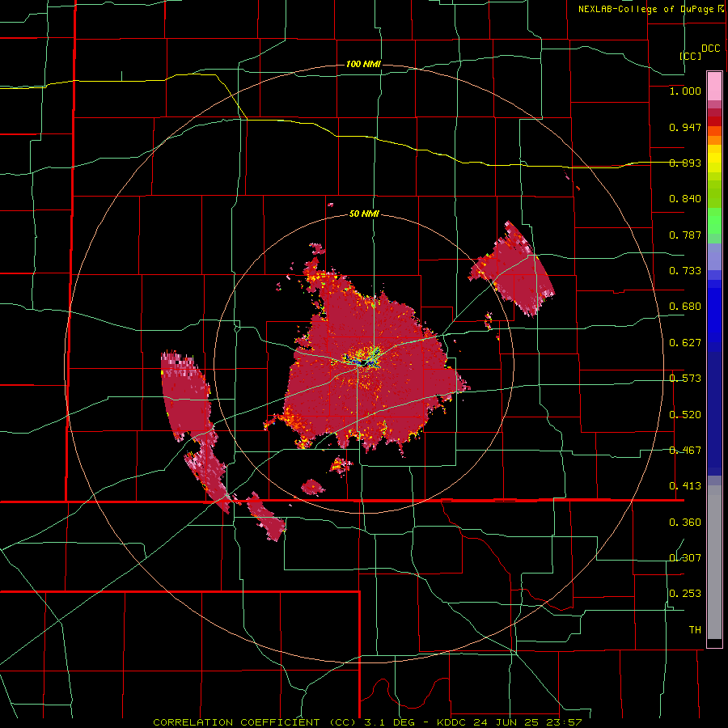Click the 0.733 color scale value
This screenshot has width=728, height=728.
(x=685, y=271)
